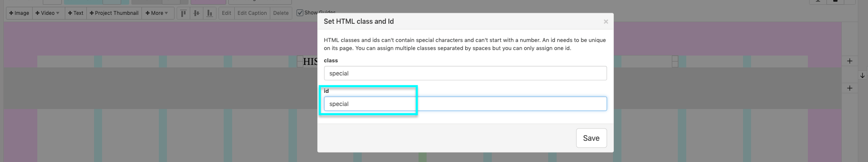
Task: Expand the More dropdown menu
Action: coord(157,13)
